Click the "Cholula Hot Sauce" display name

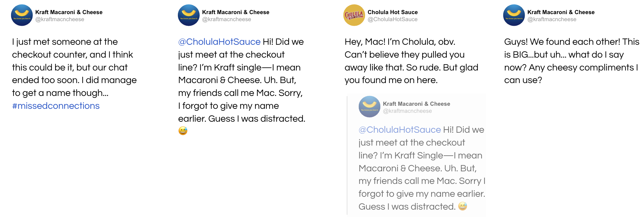click(x=393, y=12)
